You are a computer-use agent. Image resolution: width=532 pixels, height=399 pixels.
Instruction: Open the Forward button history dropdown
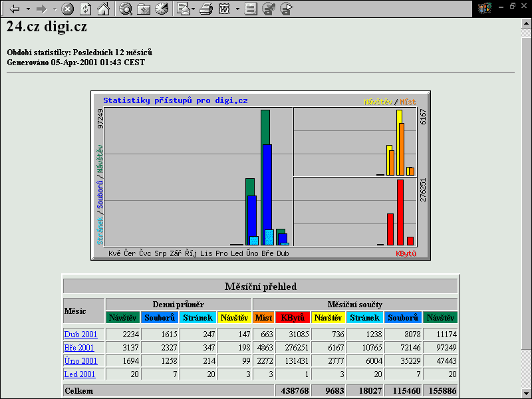(x=55, y=9)
